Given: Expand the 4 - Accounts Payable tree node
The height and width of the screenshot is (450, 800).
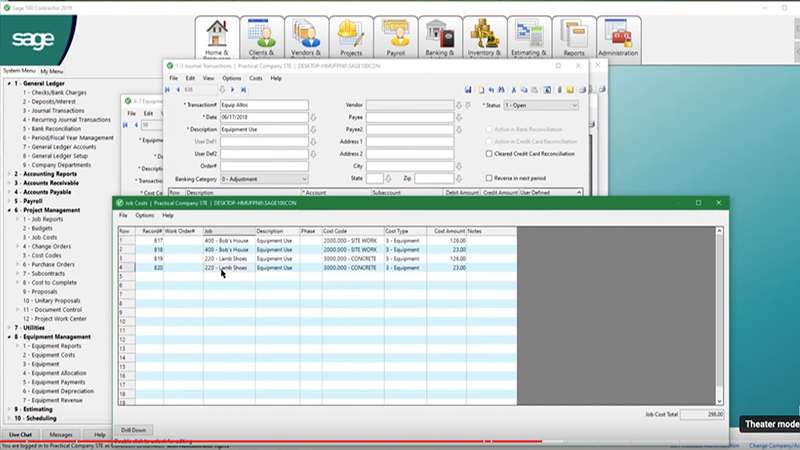Looking at the screenshot, I should 9,192.
